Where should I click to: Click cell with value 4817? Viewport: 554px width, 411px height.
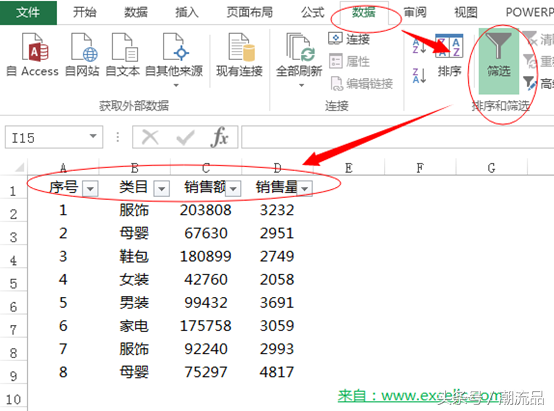(x=277, y=372)
